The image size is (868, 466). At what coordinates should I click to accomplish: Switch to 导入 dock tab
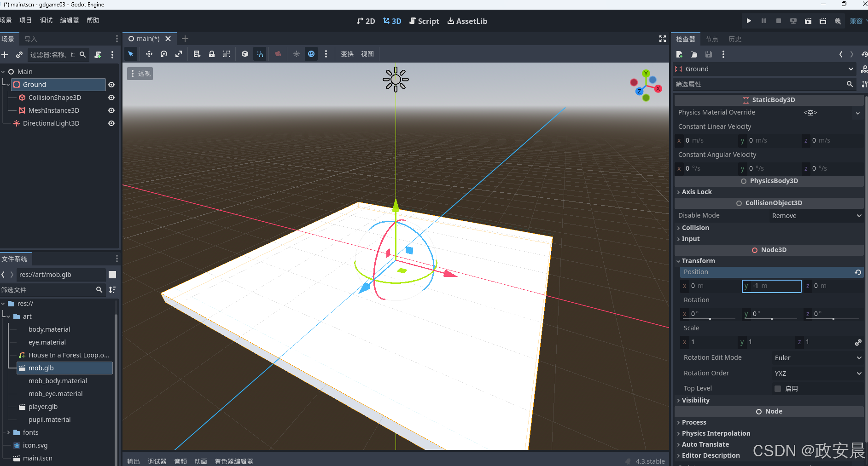coord(31,39)
